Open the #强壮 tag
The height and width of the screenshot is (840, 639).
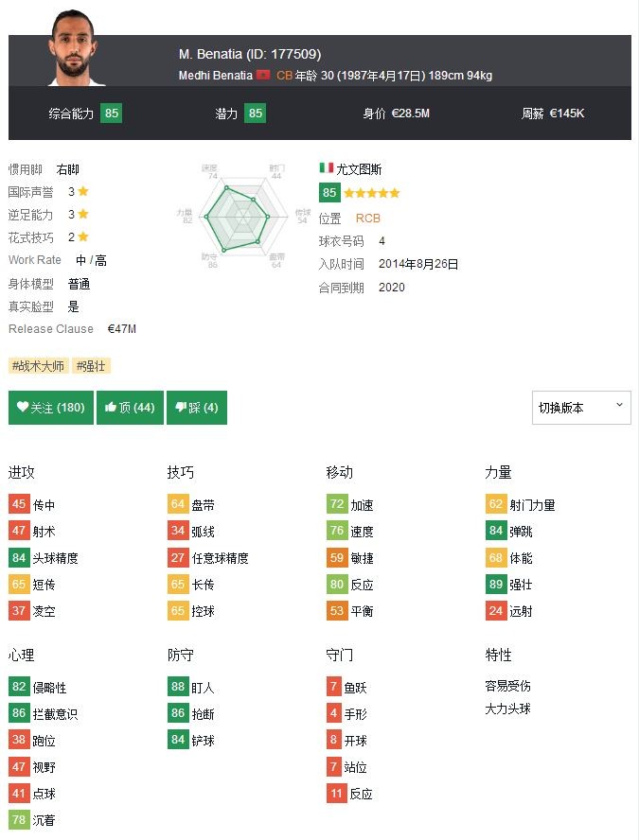click(x=92, y=366)
